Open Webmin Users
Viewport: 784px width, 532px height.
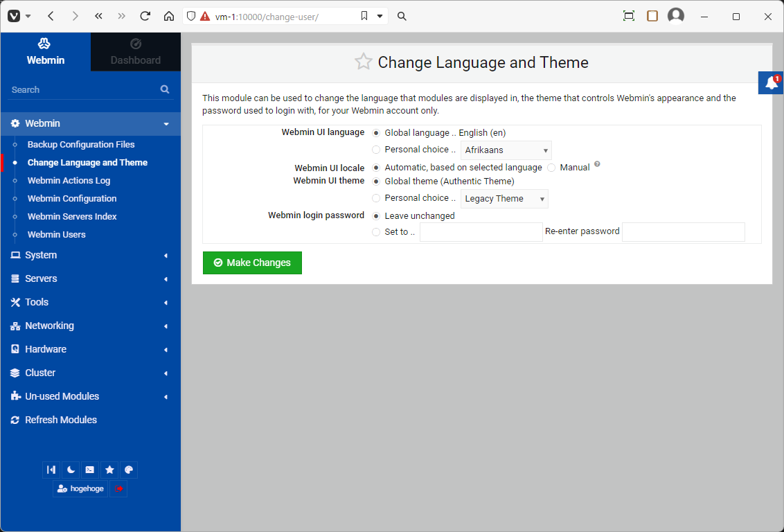[x=57, y=235]
